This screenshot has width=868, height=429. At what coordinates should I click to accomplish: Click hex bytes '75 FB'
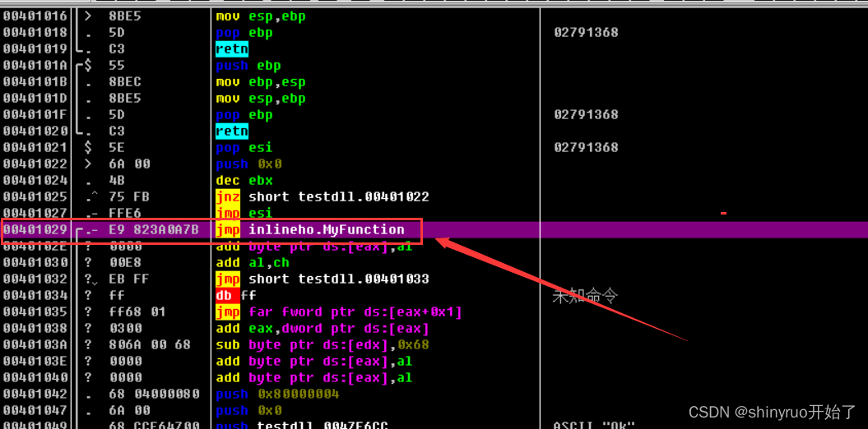point(129,196)
